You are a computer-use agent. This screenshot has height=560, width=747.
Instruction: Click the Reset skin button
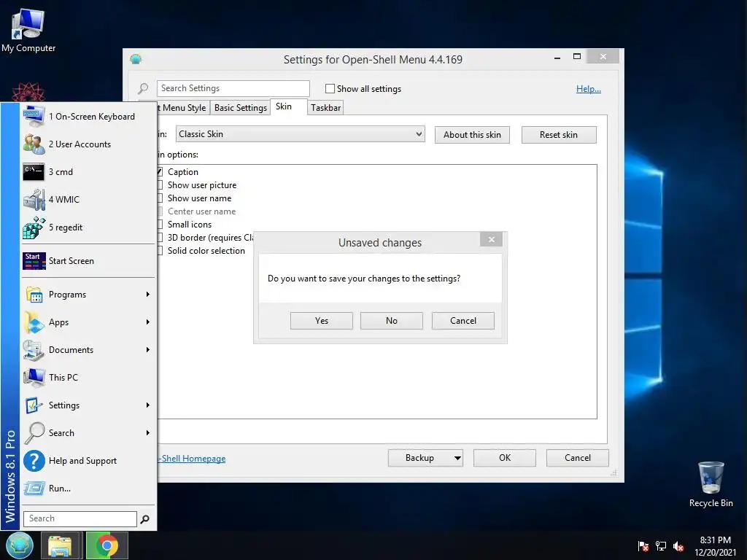click(559, 135)
